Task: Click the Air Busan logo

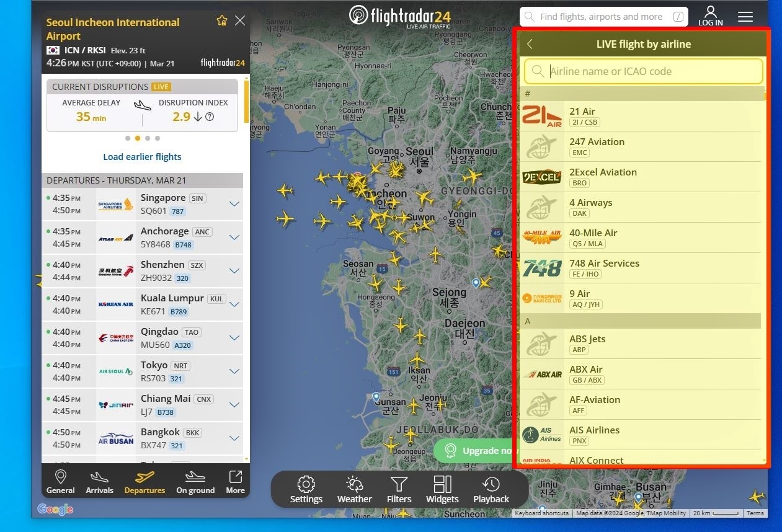Action: click(116, 438)
